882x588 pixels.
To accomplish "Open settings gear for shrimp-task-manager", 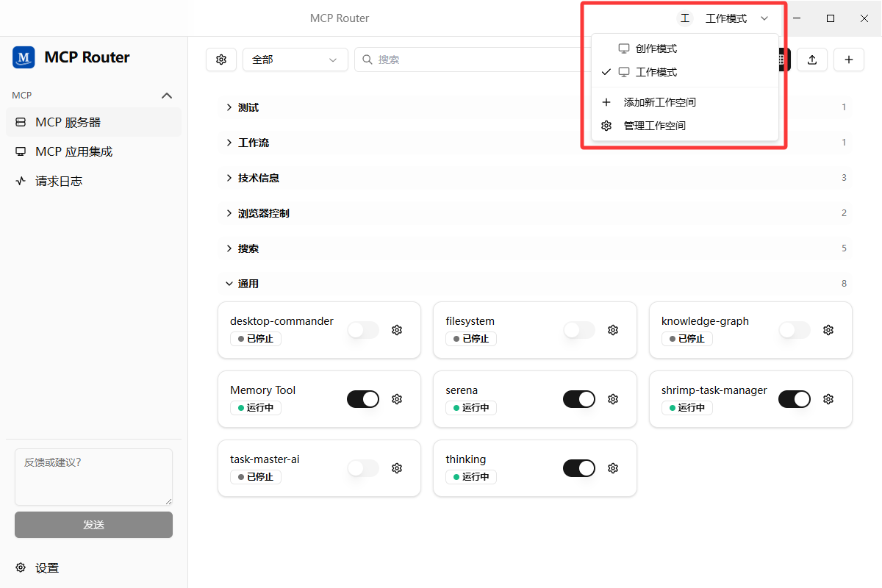I will pyautogui.click(x=828, y=399).
